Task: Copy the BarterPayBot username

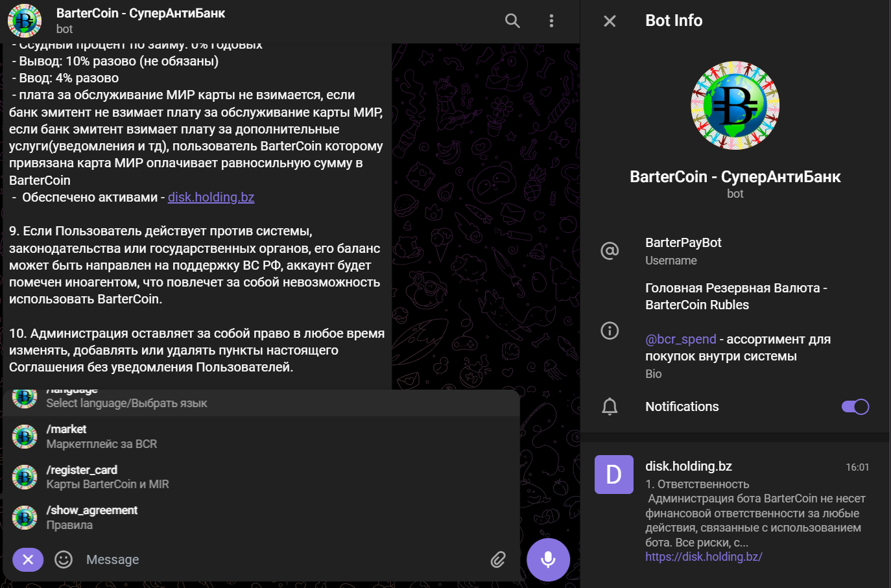Action: pos(683,242)
